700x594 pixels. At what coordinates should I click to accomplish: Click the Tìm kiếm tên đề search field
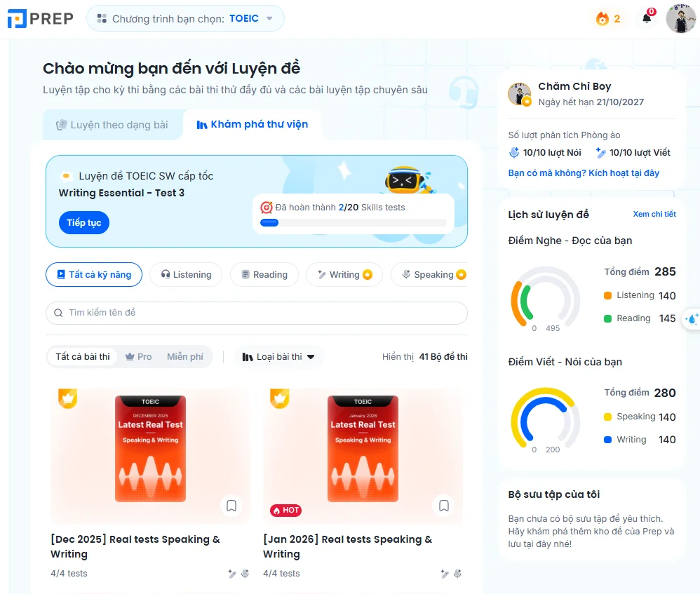[x=257, y=313]
